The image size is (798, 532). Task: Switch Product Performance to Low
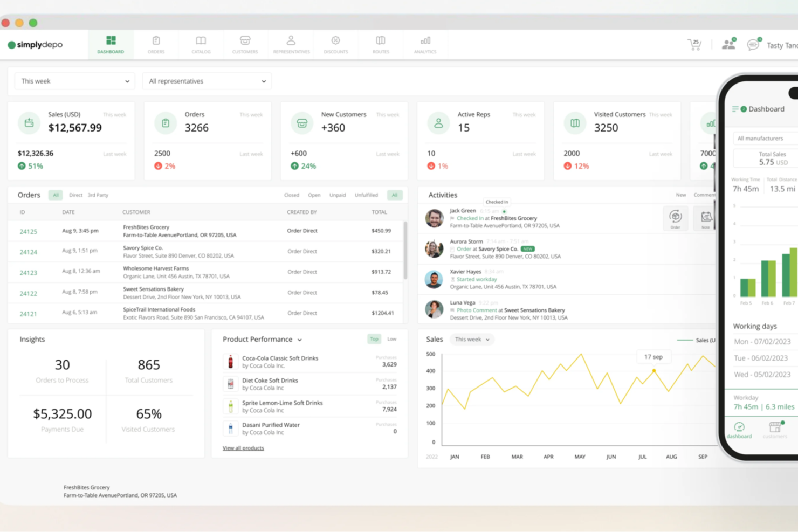tap(392, 339)
